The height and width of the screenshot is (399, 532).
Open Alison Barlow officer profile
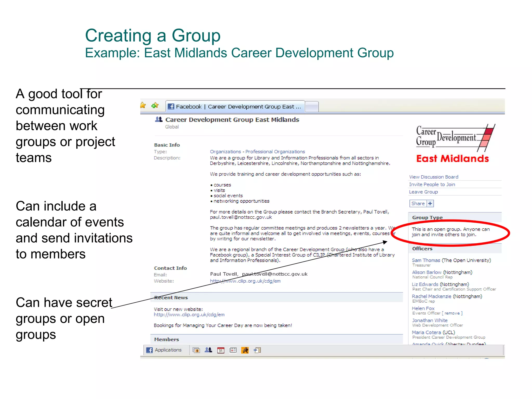pyautogui.click(x=427, y=272)
